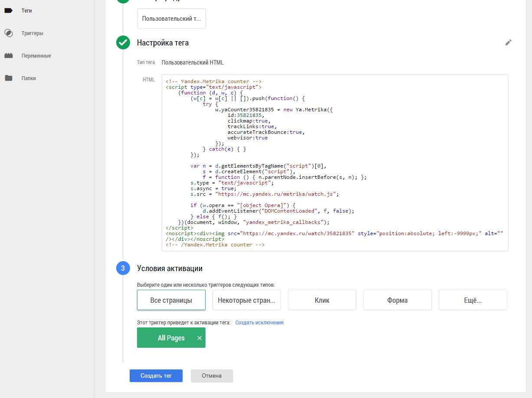This screenshot has height=398, width=532.
Task: Click the Создать исключения link
Action: 259,323
